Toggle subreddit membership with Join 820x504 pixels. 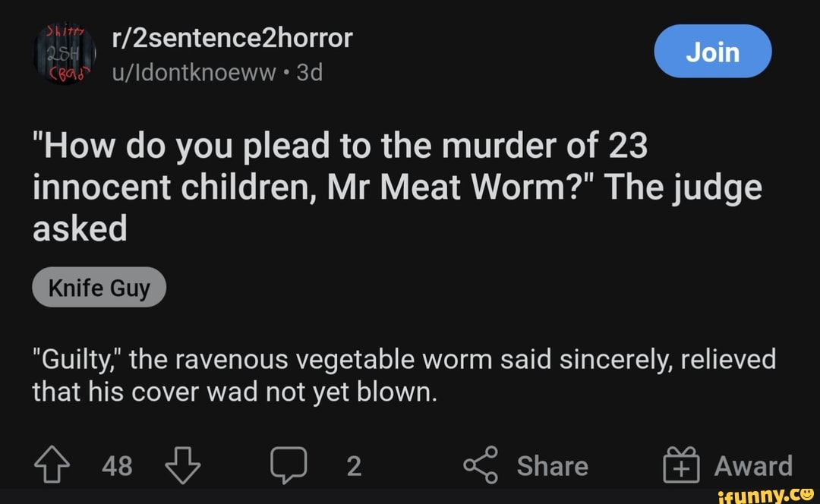pos(712,51)
